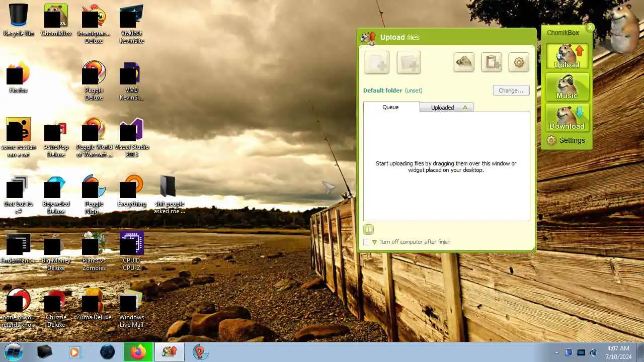Open the Windows Start button
Image resolution: width=644 pixels, height=362 pixels.
(x=14, y=352)
